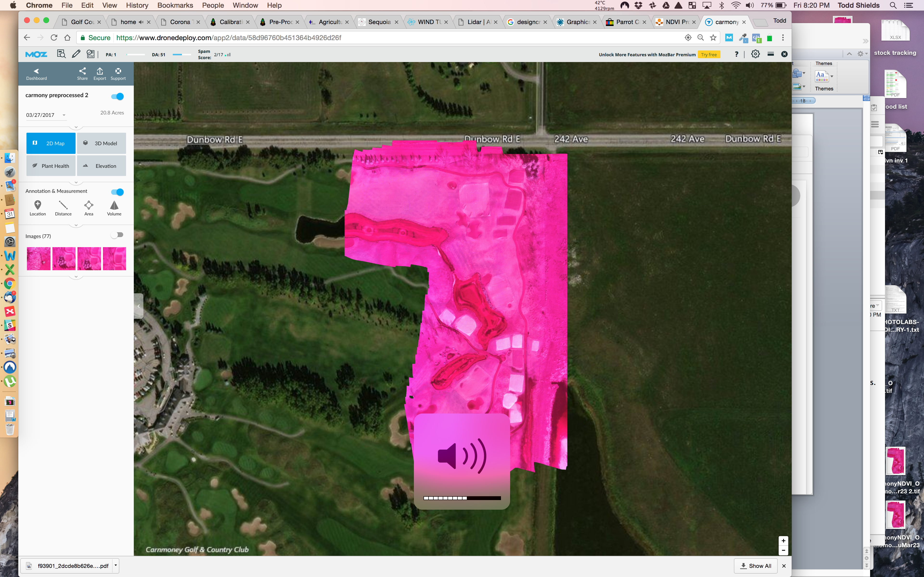This screenshot has height=577, width=924.
Task: Toggle carmony preprocessed 2 layer switch
Action: click(x=118, y=97)
